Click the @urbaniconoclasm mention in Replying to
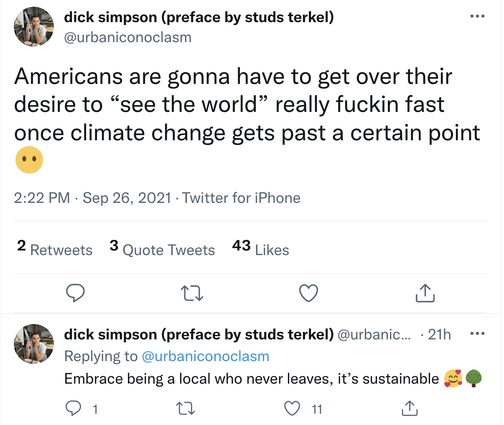The height and width of the screenshot is (425, 504). click(x=205, y=356)
